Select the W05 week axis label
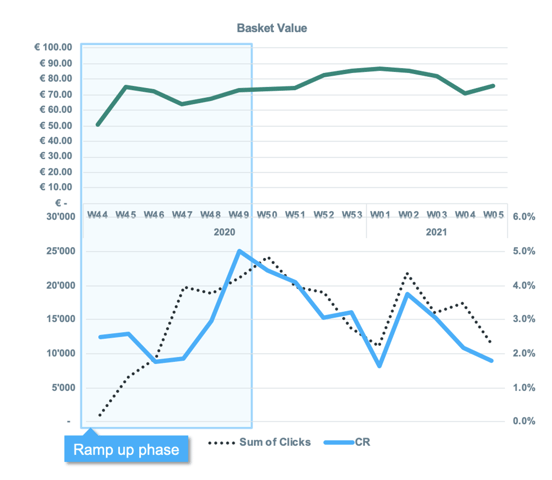 tap(494, 214)
